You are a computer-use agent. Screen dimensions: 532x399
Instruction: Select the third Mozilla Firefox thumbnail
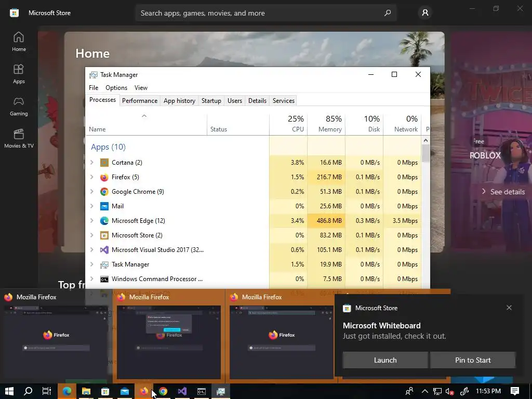(281, 336)
